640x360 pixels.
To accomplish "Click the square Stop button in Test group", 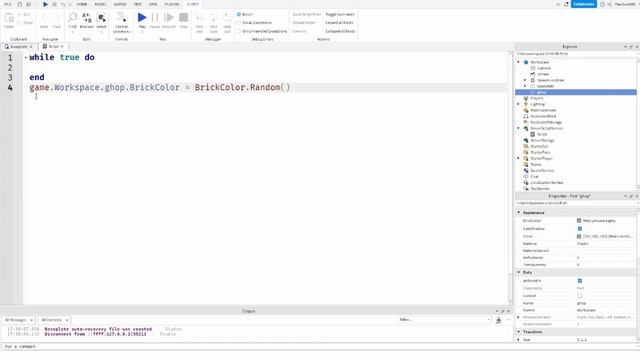I will point(184,18).
